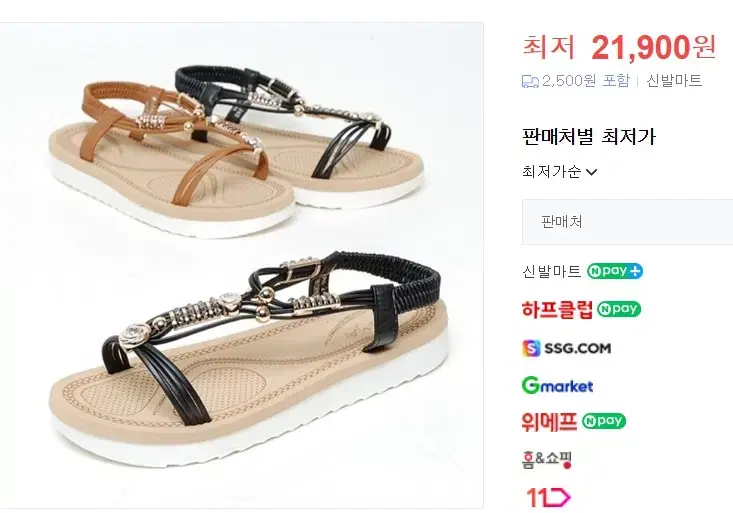Image resolution: width=733 pixels, height=513 pixels.
Task: Click the Npay plus badge beside 신발마트
Action: point(615,271)
